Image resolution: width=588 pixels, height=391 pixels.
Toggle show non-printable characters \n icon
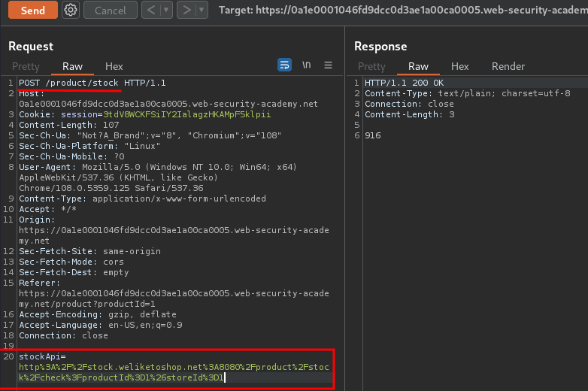point(306,65)
